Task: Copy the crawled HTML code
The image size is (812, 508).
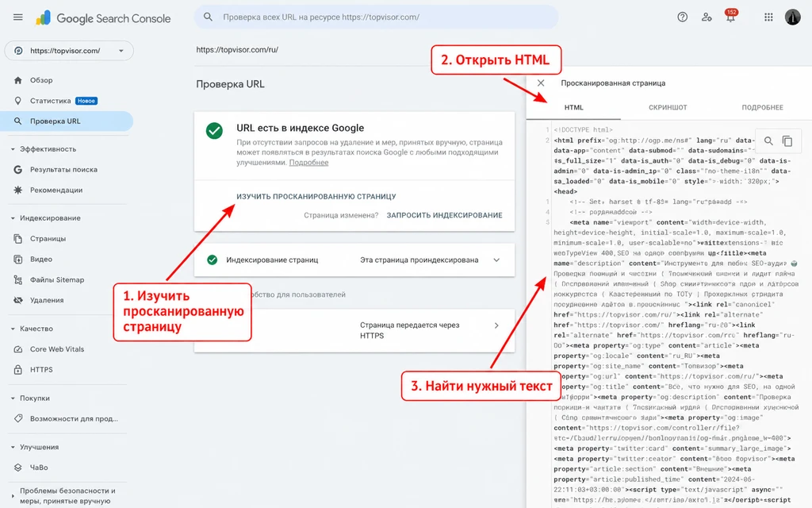Action: (787, 141)
